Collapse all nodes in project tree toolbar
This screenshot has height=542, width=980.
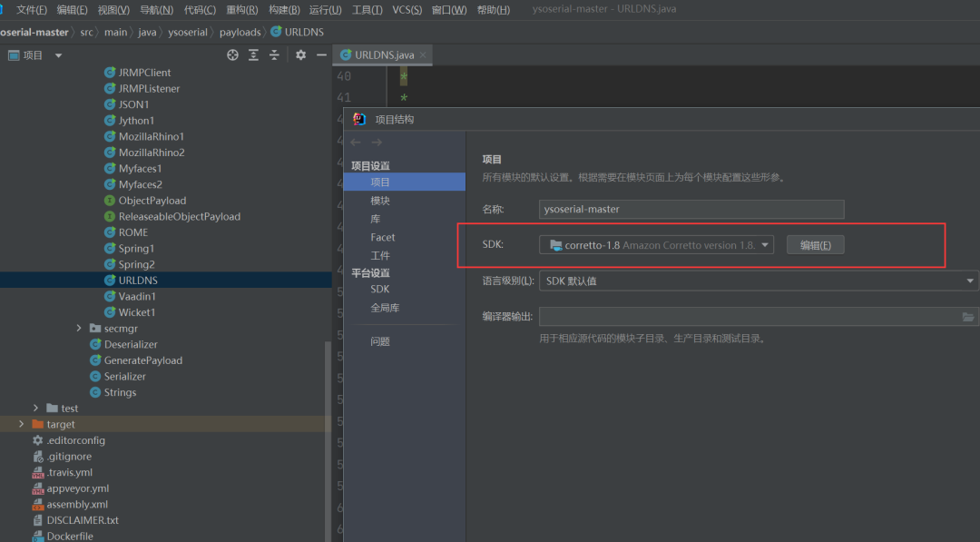pyautogui.click(x=274, y=55)
